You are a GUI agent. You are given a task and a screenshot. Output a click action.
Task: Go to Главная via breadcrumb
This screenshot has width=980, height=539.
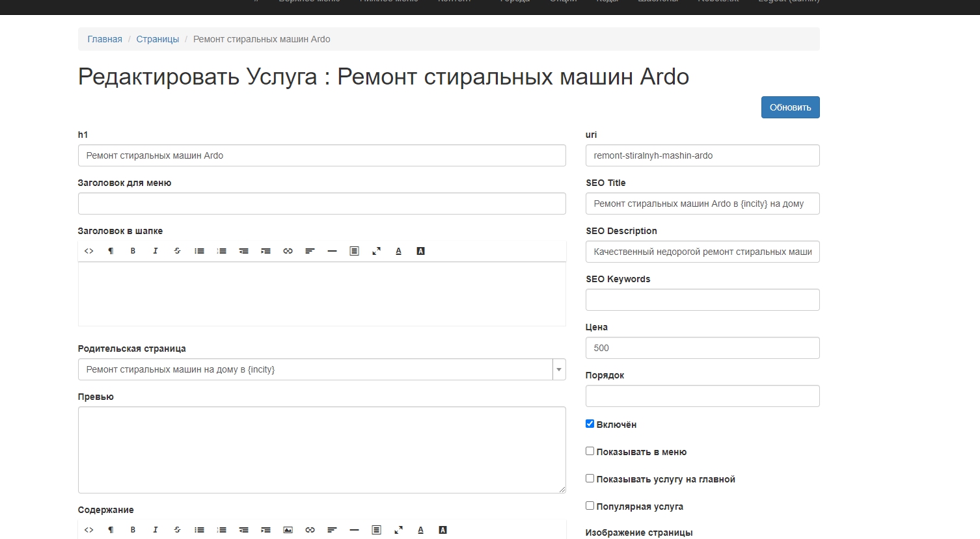[105, 39]
